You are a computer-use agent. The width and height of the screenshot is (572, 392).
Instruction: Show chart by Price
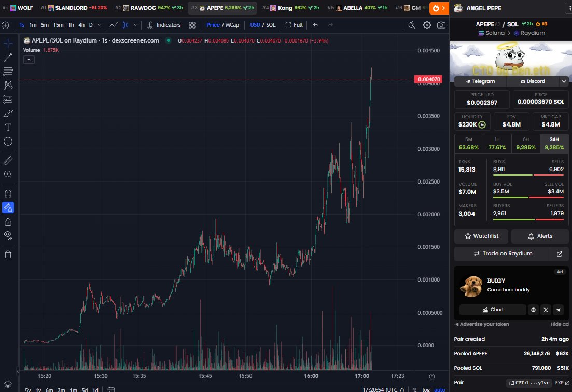click(213, 25)
